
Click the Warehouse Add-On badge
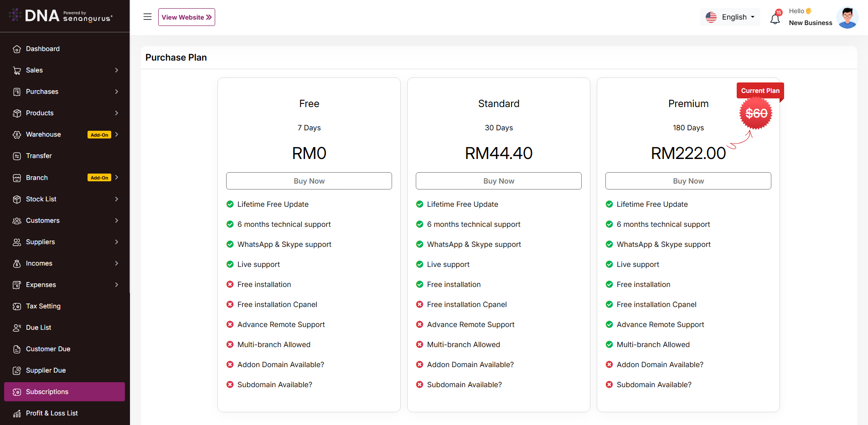click(99, 135)
